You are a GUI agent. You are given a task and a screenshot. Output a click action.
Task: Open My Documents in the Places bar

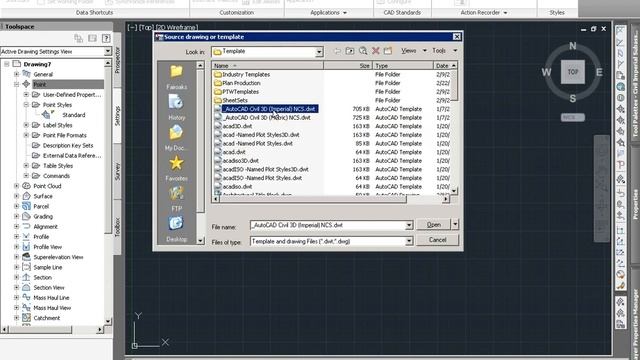[x=176, y=138]
